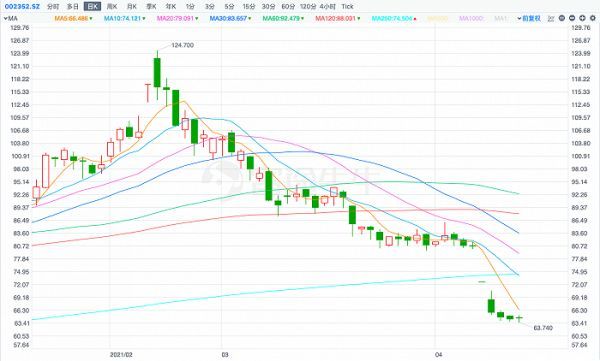
Task: Switch to the 日K daily chart tab
Action: coord(92,7)
